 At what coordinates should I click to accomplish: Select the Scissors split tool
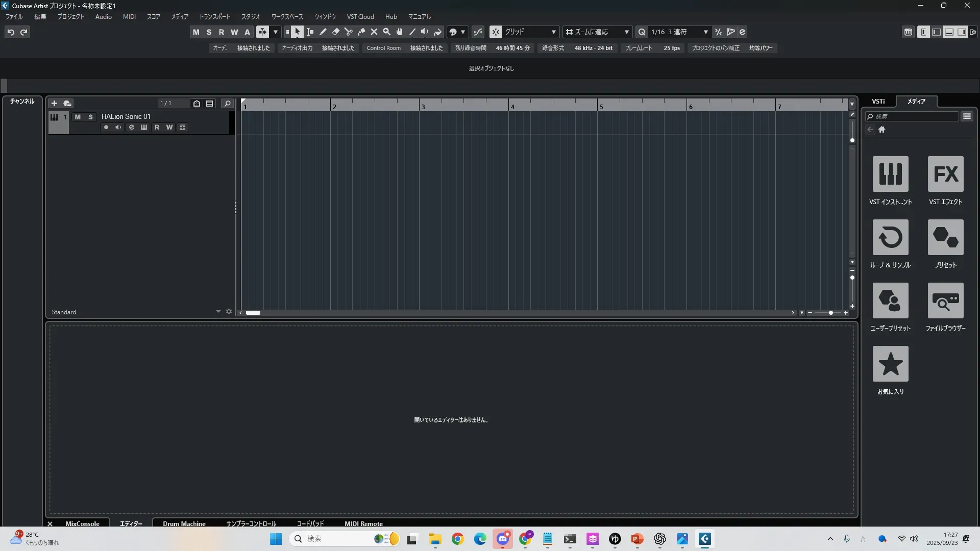click(349, 32)
